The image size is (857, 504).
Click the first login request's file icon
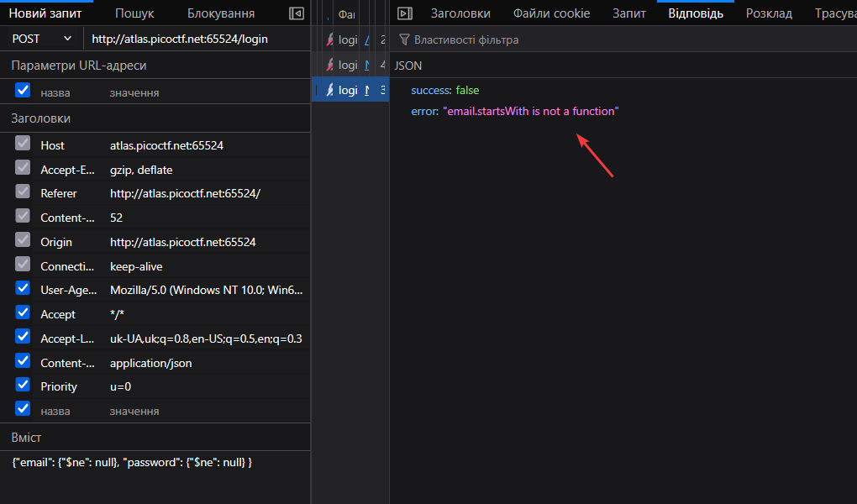[x=330, y=39]
